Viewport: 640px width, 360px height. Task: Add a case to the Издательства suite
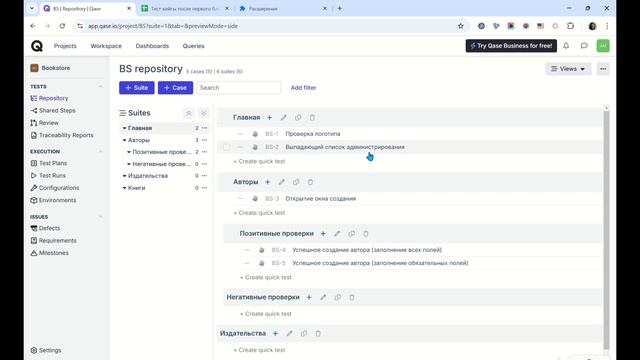pyautogui.click(x=275, y=333)
